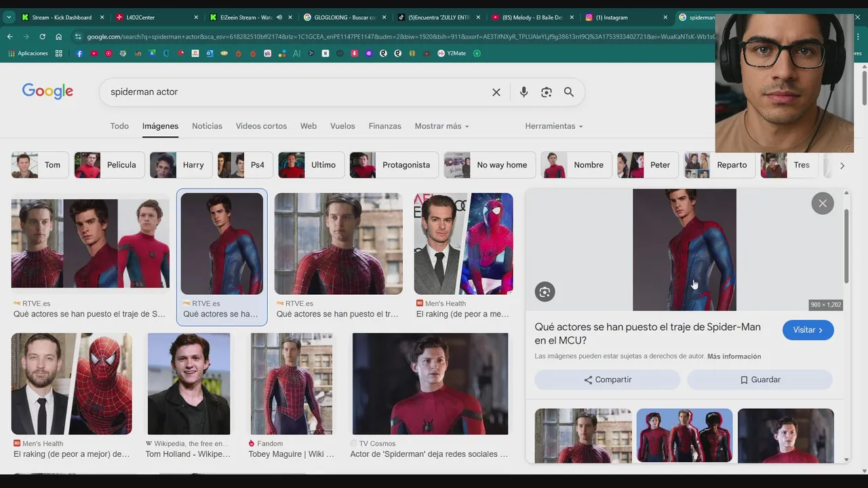Select the Película filter chip
Viewport: 868px width, 488px height.
(x=108, y=165)
